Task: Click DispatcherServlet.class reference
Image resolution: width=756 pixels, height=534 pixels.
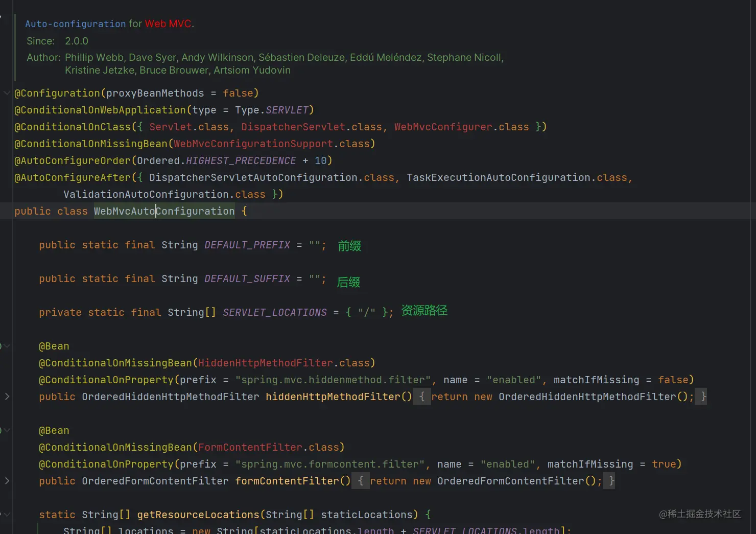Action: tap(312, 127)
